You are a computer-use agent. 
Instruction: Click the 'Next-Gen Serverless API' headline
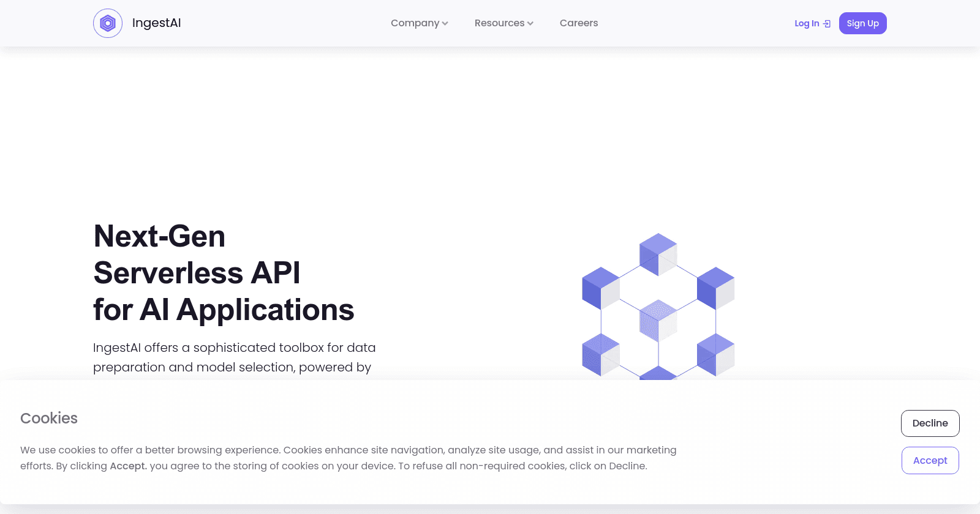[224, 273]
